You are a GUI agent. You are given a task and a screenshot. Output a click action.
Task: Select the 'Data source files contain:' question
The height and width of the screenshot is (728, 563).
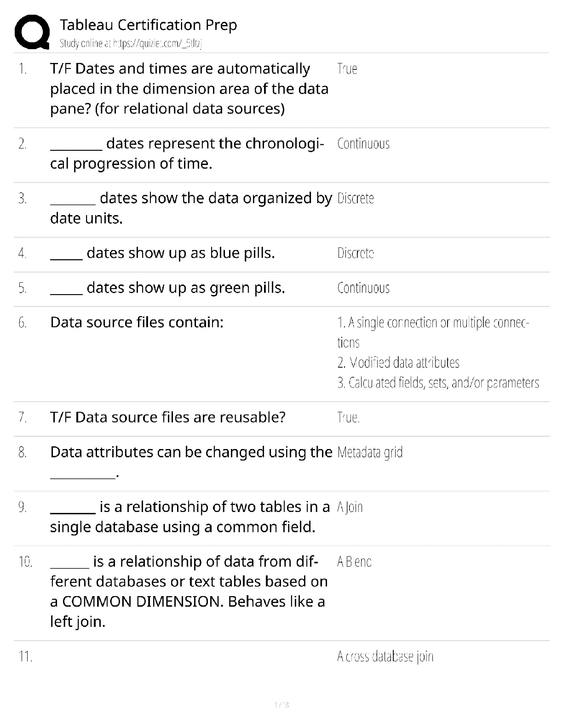pos(137,323)
